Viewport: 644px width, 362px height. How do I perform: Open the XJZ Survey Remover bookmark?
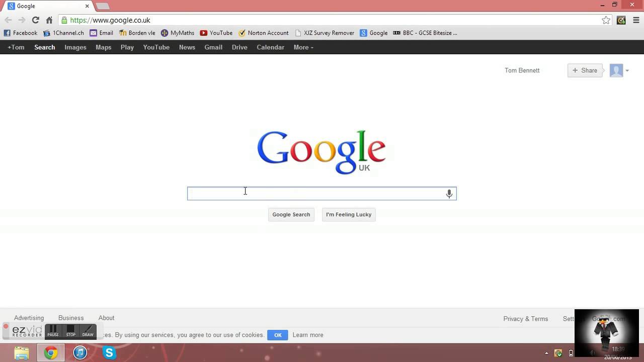pyautogui.click(x=325, y=33)
